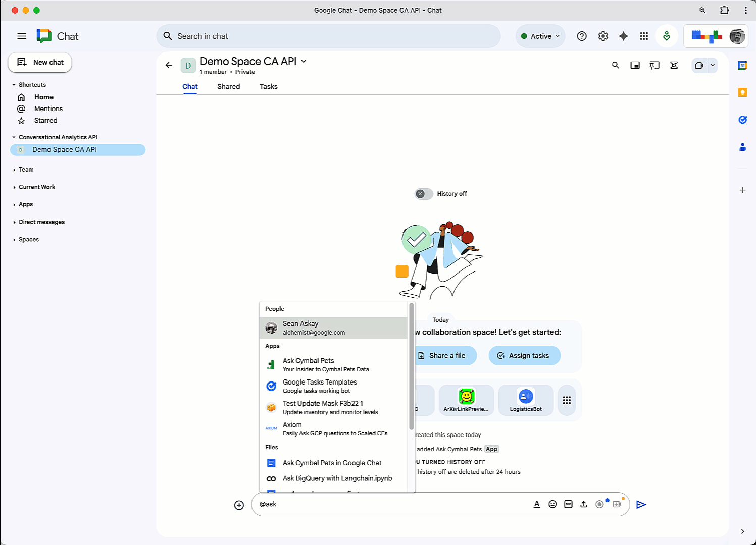
Task: Search within the space magnifier icon
Action: pyautogui.click(x=616, y=65)
